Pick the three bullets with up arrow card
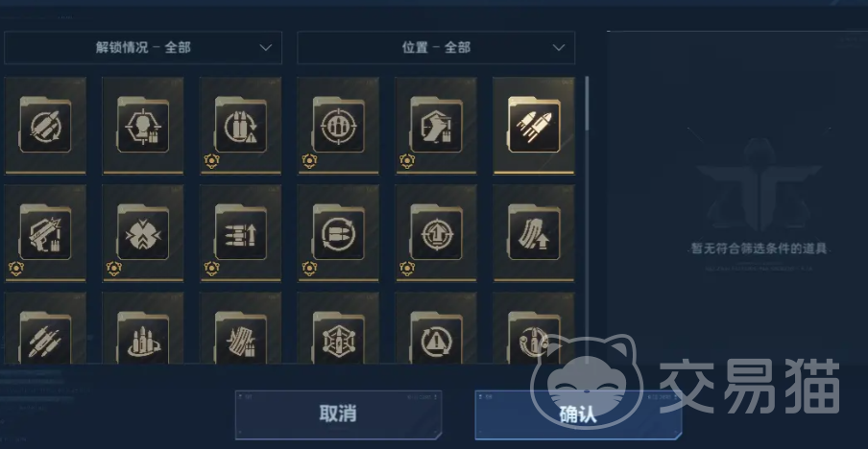 (241, 233)
